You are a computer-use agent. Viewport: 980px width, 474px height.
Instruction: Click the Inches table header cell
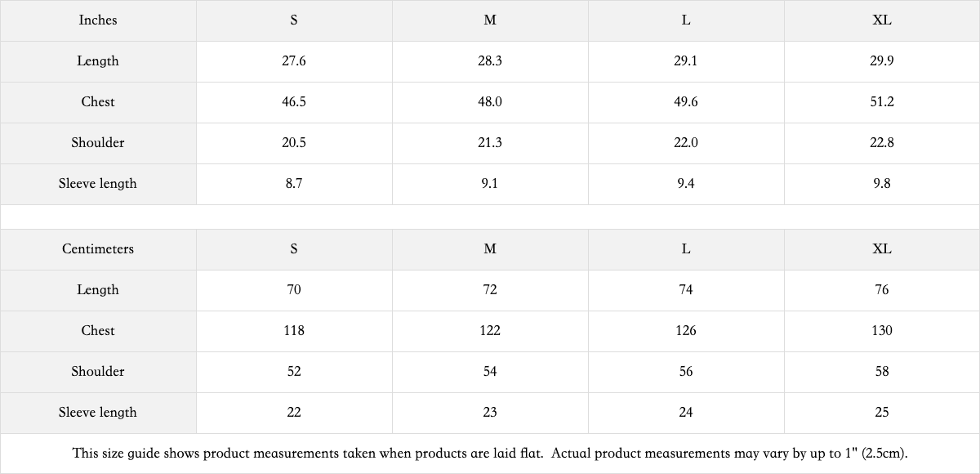(x=98, y=20)
